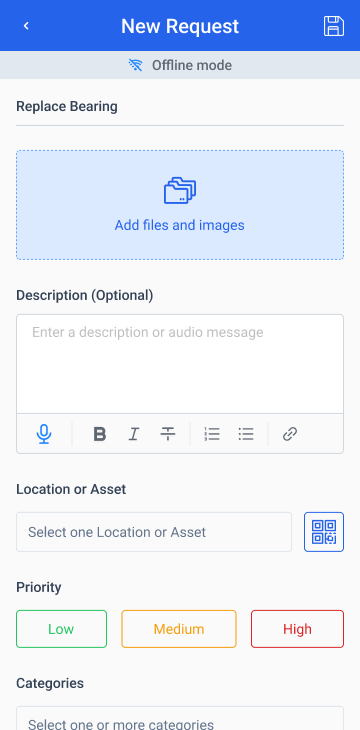360x730 pixels.
Task: Insert a numbered list
Action: pos(212,434)
